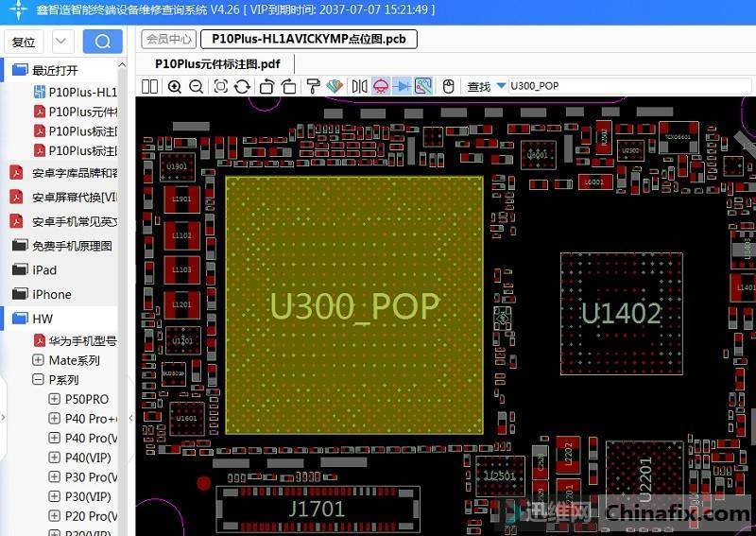This screenshot has width=756, height=536.
Task: Open the 查找 dropdown arrow
Action: coord(501,86)
